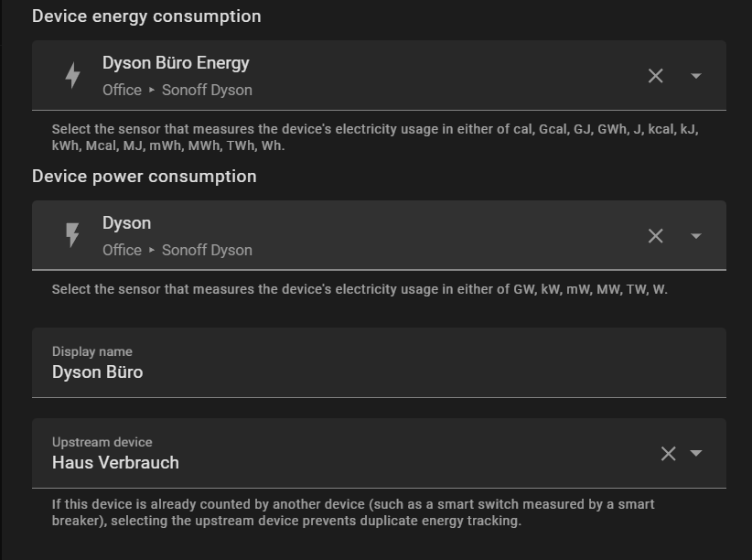This screenshot has height=560, width=752.
Task: Click the lightning bolt icon beside Dyson Büro Energy
Action: pos(73,76)
